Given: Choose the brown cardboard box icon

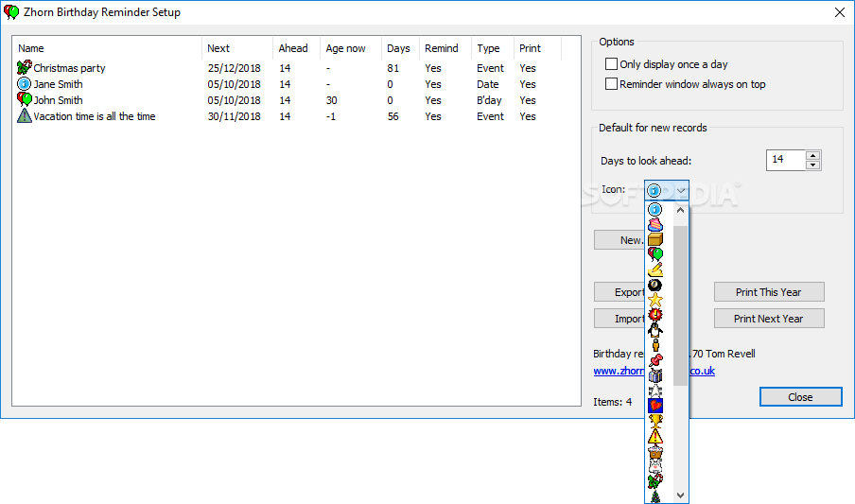Looking at the screenshot, I should click(654, 239).
